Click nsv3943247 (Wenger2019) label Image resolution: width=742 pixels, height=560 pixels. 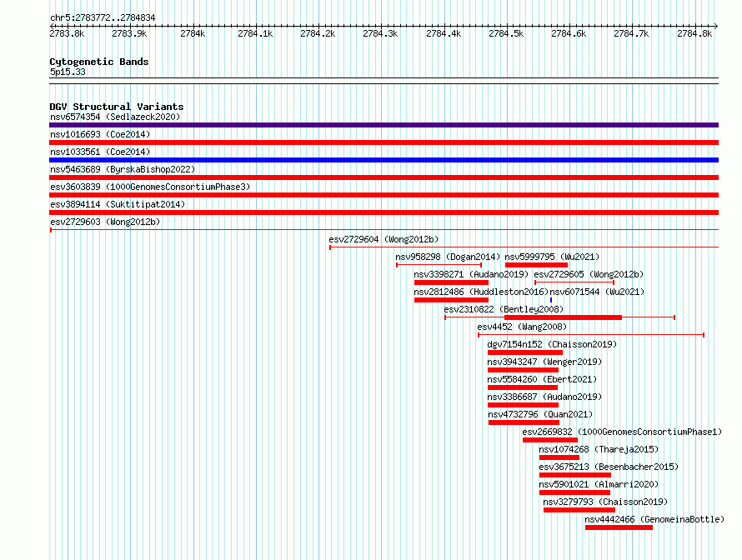[544, 362]
